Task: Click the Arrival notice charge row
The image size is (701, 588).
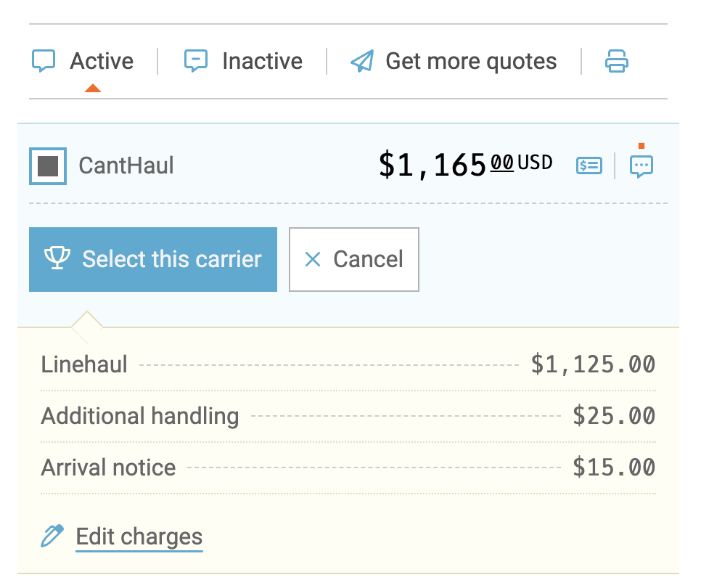Action: (x=348, y=467)
